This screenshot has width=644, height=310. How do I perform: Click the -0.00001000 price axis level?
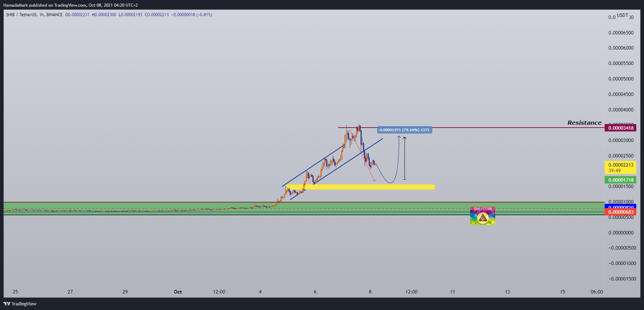pos(622,263)
